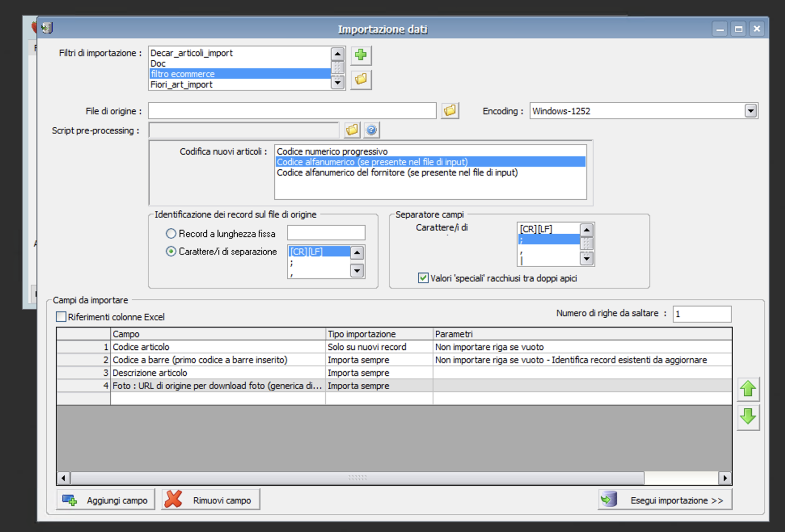Click the Campo column header
Screen dimensions: 785x532
(x=218, y=334)
